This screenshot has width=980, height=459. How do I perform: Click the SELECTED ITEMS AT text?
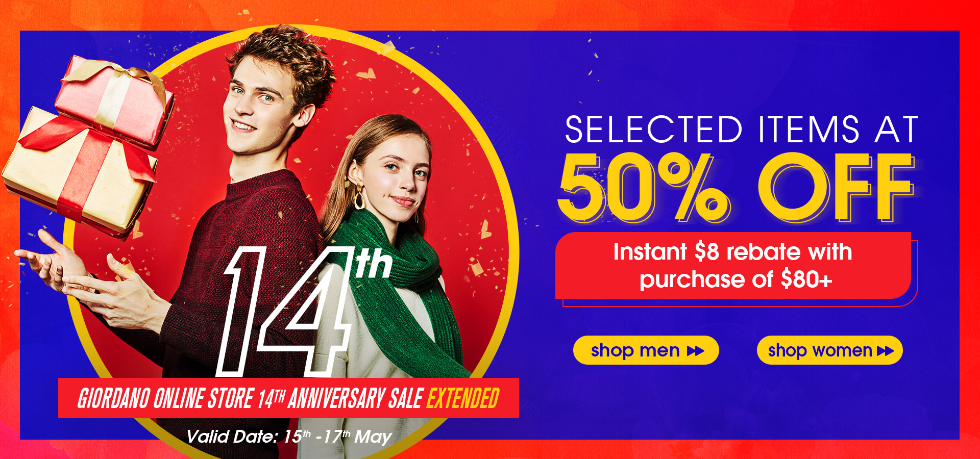click(741, 130)
